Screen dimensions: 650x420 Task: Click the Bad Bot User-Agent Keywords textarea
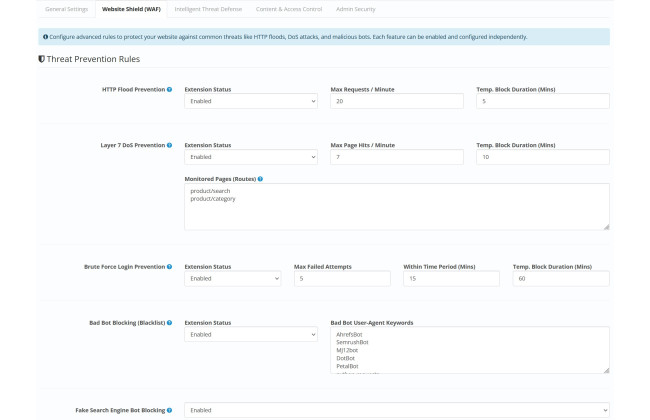[470, 350]
